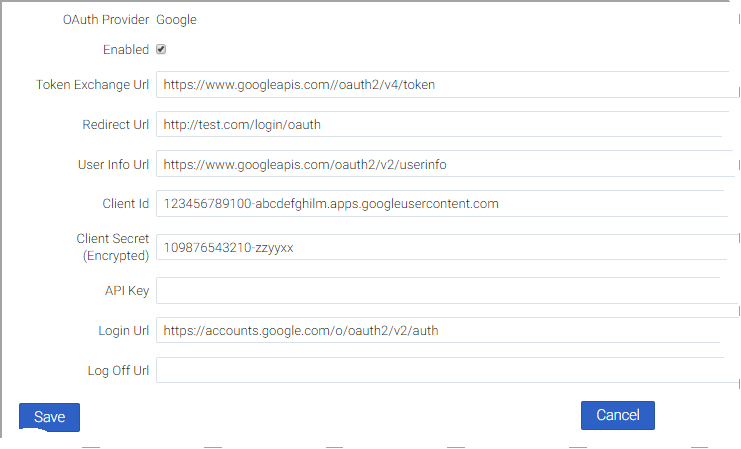Click the "Token Exchange Url" label
The height and width of the screenshot is (449, 741).
click(x=92, y=85)
